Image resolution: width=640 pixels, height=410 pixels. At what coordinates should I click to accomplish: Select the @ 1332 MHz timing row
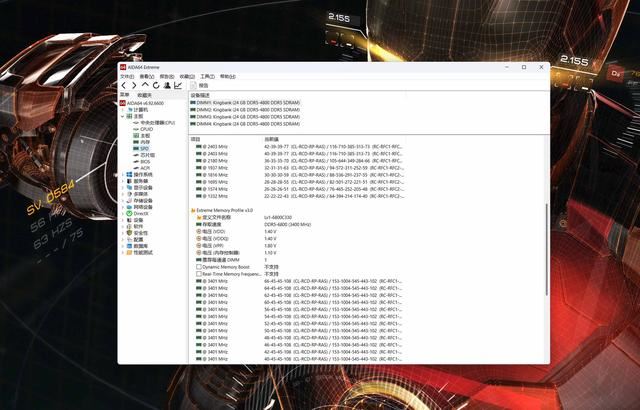(300, 196)
